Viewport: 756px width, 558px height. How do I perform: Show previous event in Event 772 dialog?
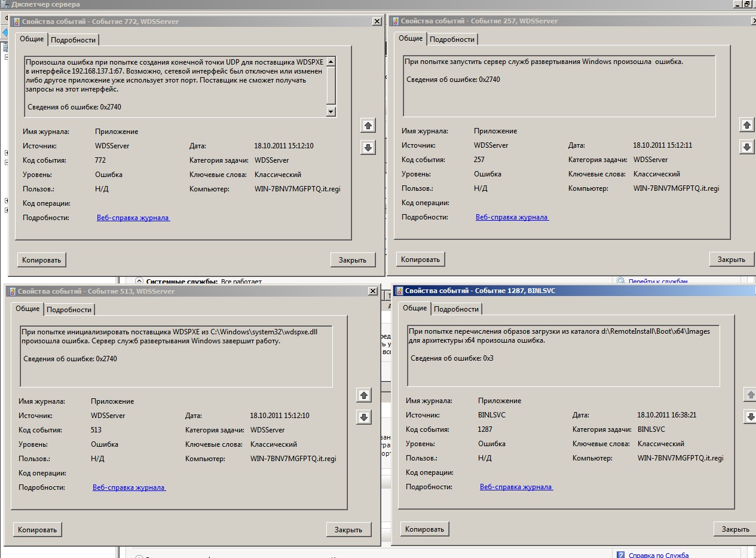click(x=368, y=126)
